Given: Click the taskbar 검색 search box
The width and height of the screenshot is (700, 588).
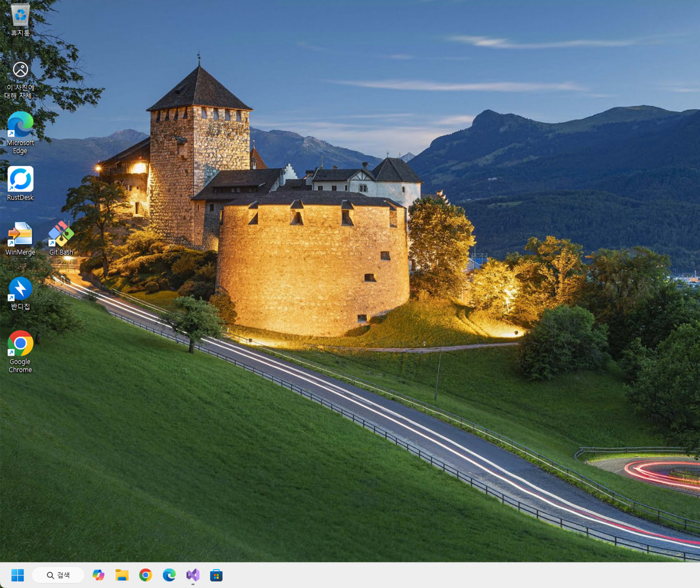Looking at the screenshot, I should [x=58, y=575].
